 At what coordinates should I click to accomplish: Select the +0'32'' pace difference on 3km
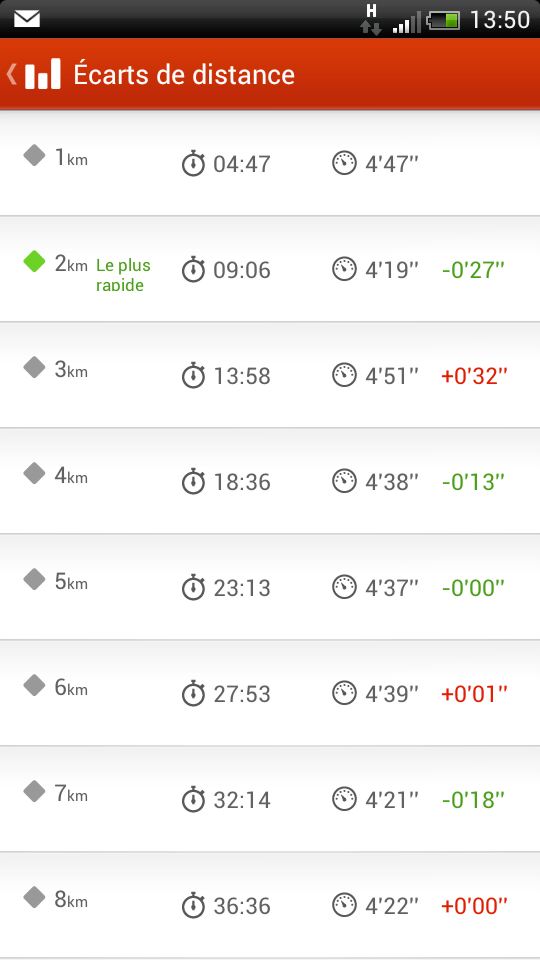point(474,375)
